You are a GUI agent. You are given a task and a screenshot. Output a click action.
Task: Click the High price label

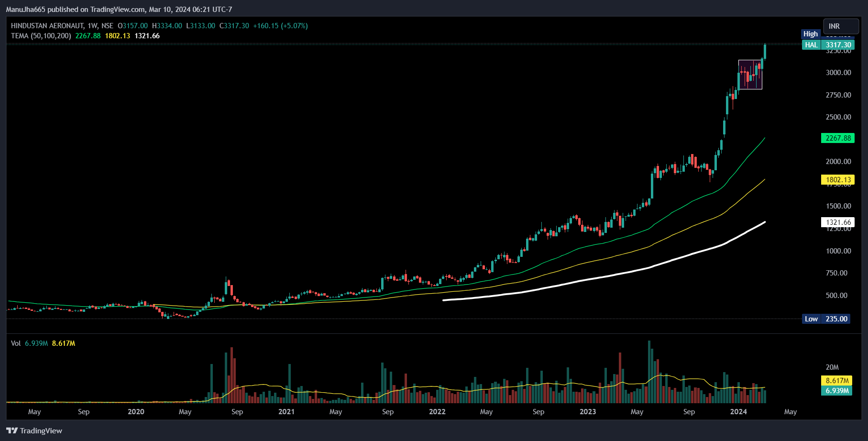(811, 34)
